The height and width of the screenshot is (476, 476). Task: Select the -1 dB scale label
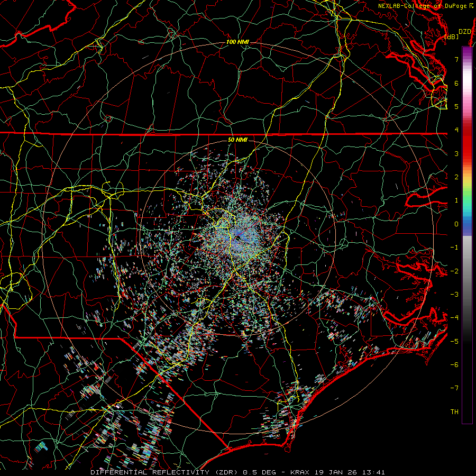[454, 247]
